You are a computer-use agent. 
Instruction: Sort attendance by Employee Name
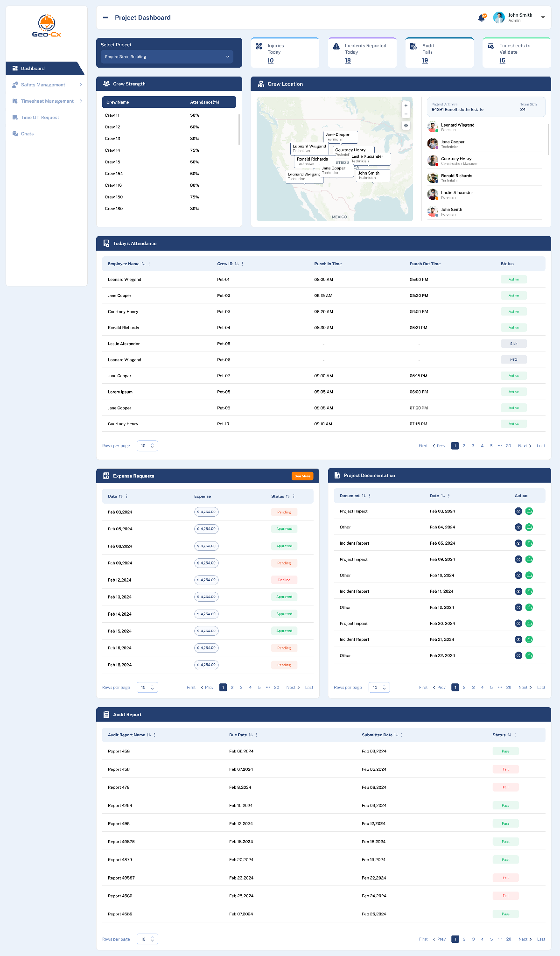143,264
